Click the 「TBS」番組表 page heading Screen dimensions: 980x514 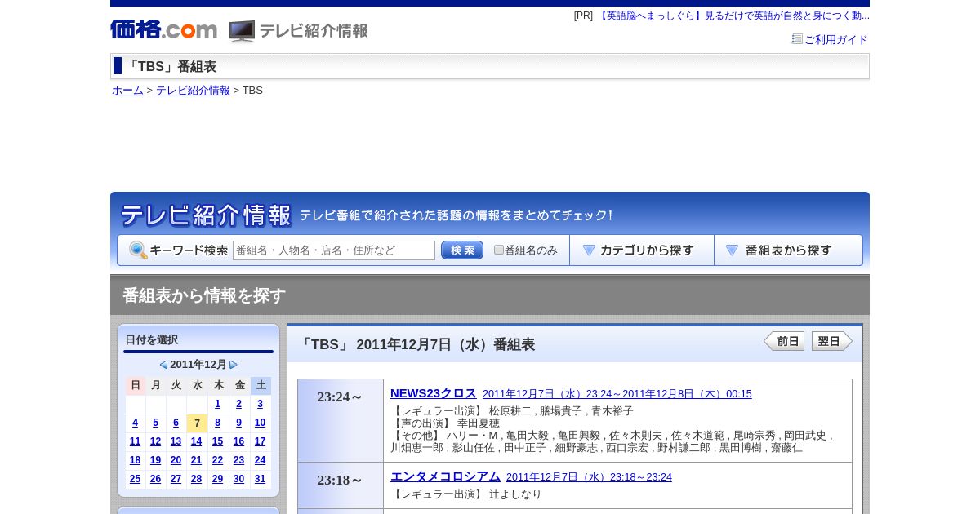point(171,67)
